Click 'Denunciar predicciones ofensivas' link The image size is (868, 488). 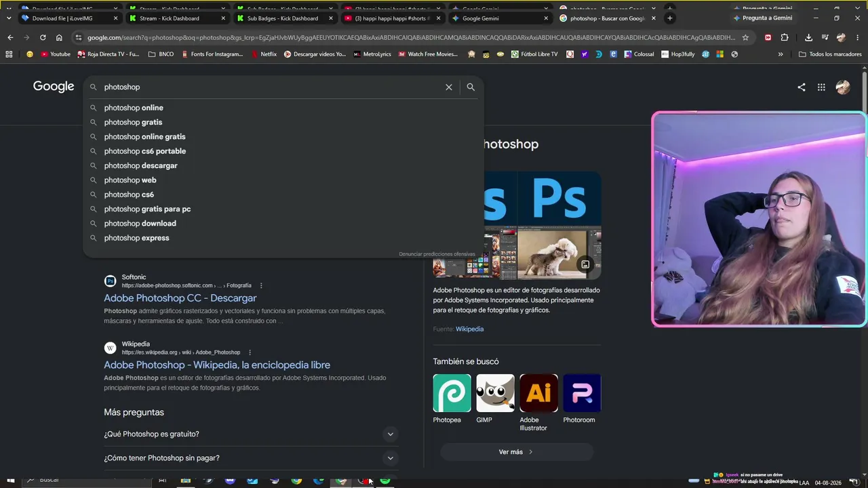click(437, 254)
